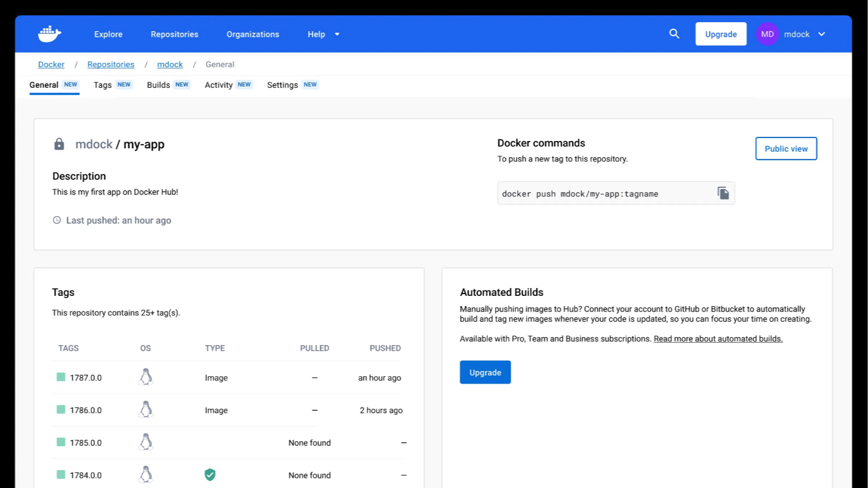Screen dimensions: 868x488
Task: Click the PUSHED column header
Action: click(x=385, y=348)
